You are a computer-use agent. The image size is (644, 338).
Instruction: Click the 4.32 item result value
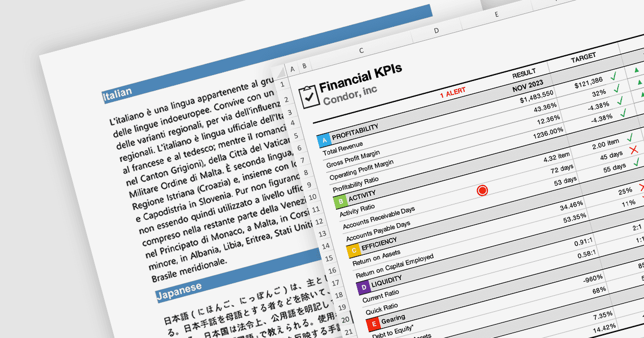point(557,158)
